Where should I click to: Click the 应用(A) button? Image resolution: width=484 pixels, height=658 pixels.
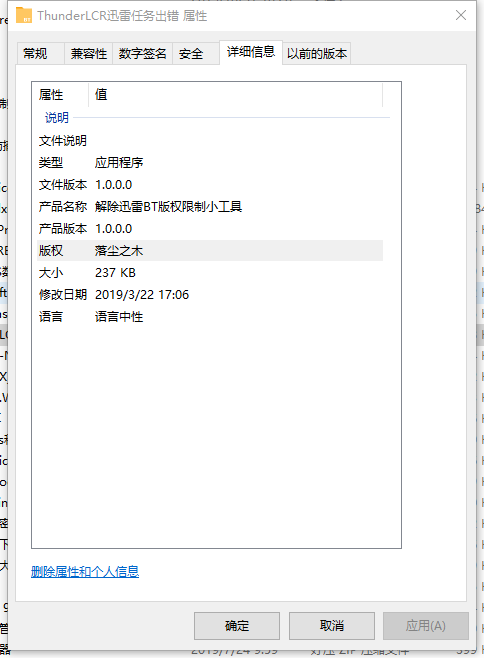(426, 626)
